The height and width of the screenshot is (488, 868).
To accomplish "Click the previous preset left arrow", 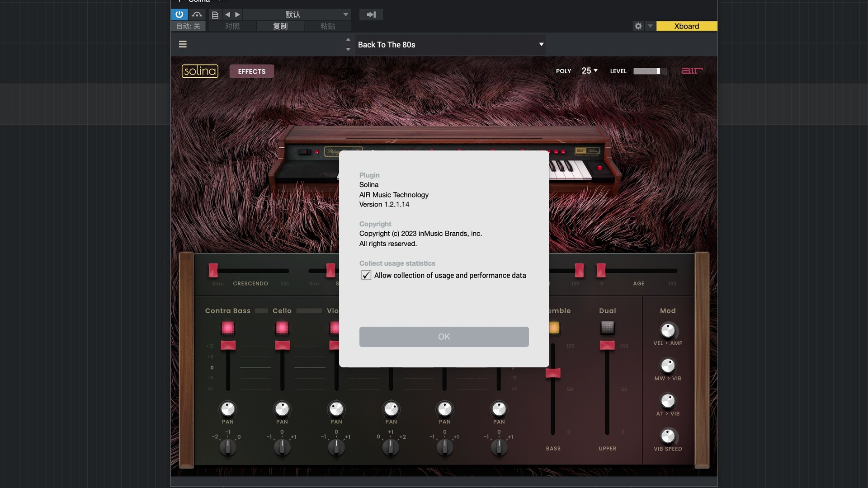I will pos(227,14).
